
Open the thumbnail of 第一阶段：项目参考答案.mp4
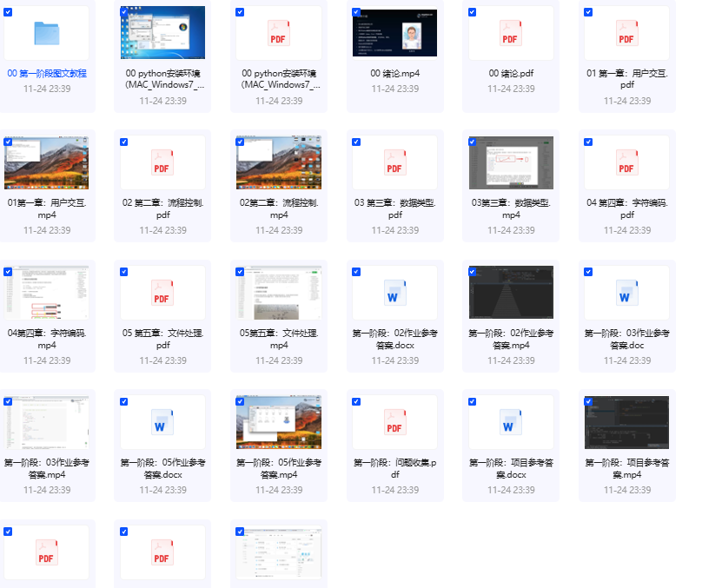(x=626, y=422)
